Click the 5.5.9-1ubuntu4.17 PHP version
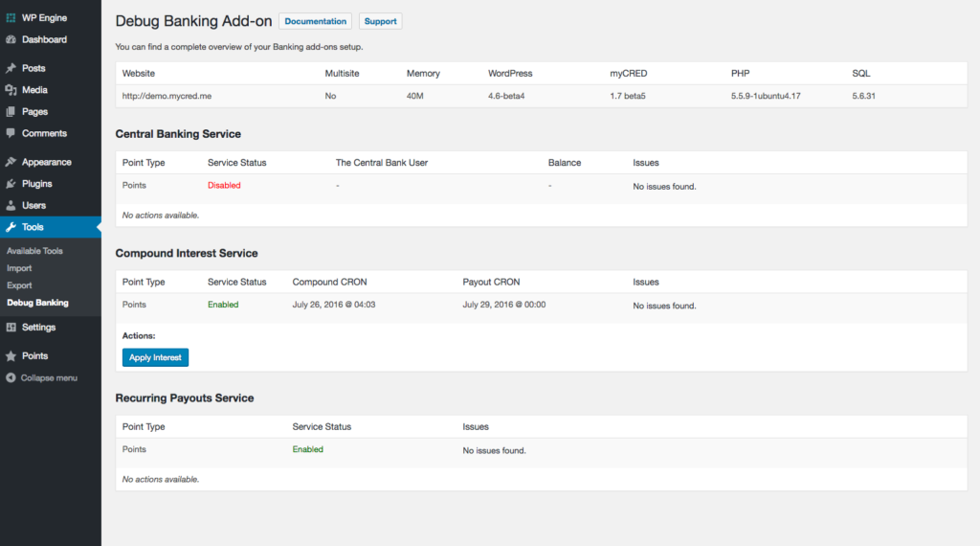980x546 pixels. (x=766, y=96)
